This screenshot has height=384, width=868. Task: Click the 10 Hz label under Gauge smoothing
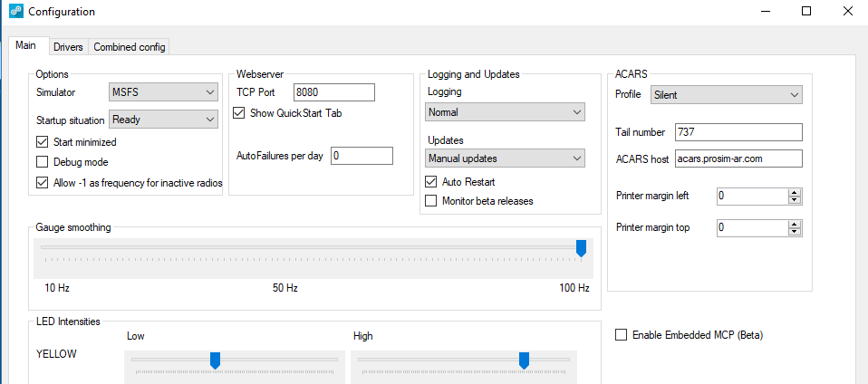57,288
